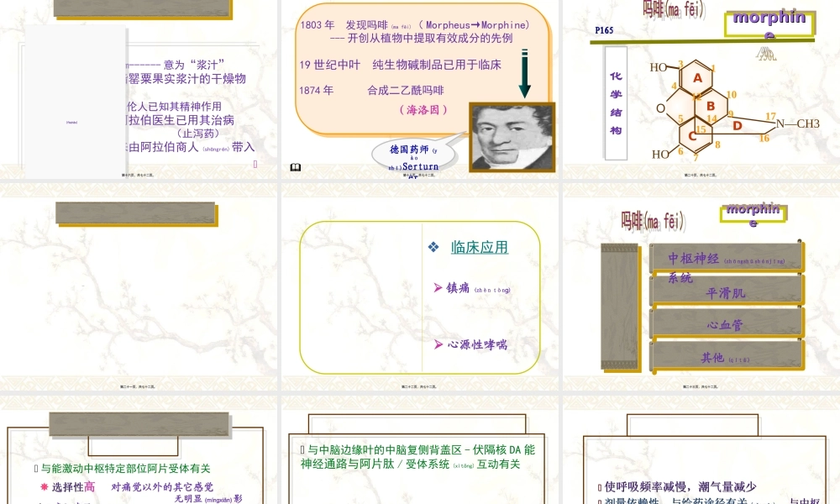Expand the 心血管 banner

tap(727, 323)
